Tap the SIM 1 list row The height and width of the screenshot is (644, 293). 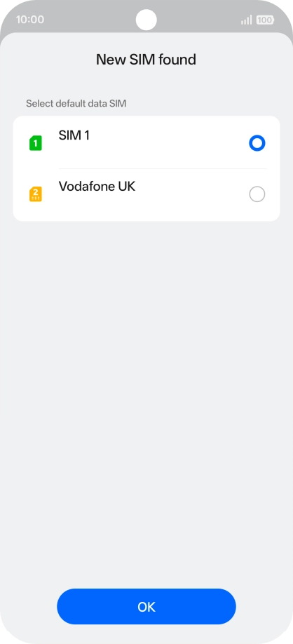146,143
